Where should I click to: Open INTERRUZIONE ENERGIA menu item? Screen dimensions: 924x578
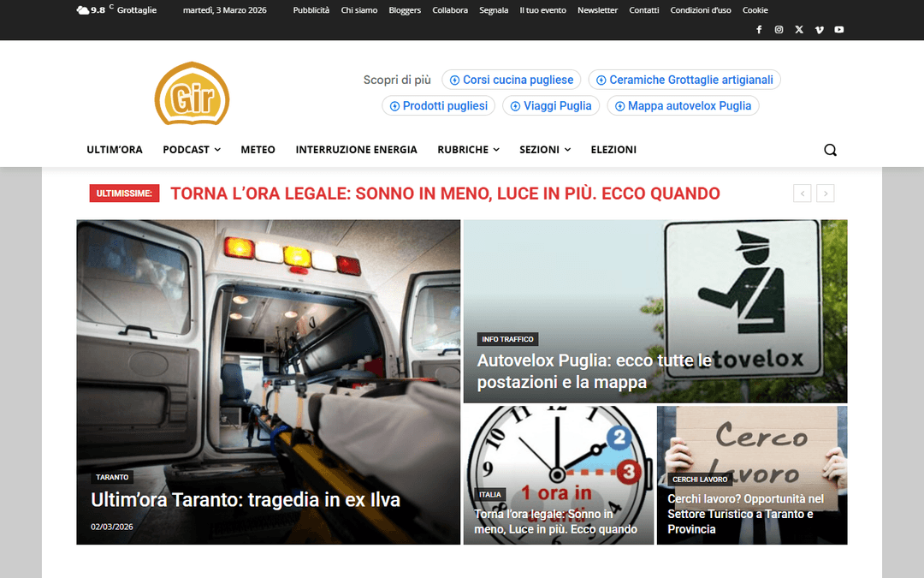(x=356, y=150)
